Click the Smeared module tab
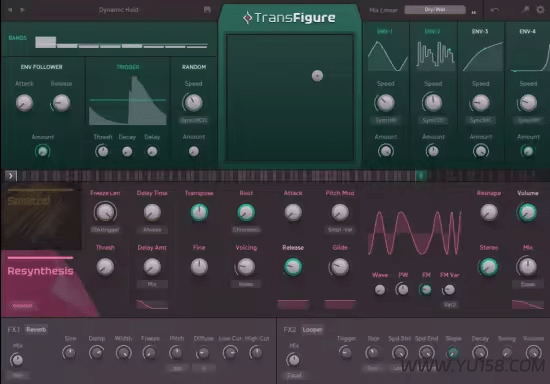 (41, 216)
